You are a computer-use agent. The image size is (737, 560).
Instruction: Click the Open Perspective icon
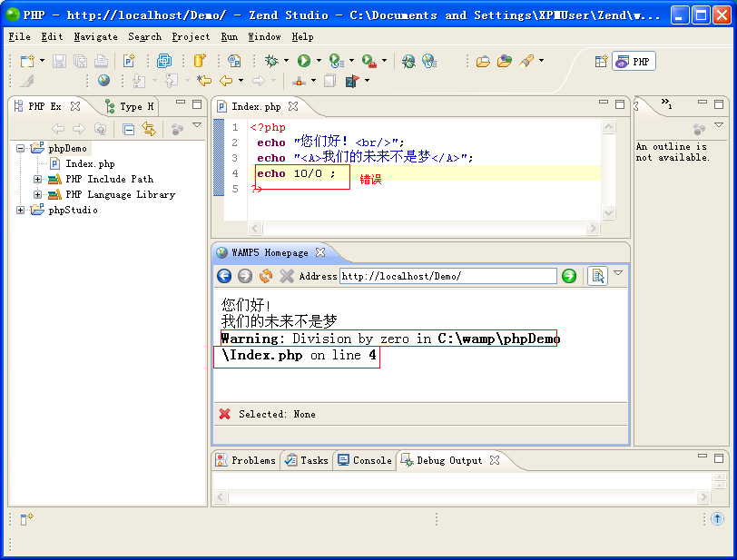(601, 61)
